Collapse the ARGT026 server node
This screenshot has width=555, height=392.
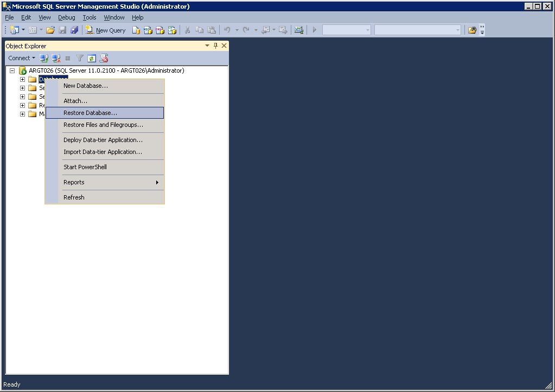coord(12,71)
